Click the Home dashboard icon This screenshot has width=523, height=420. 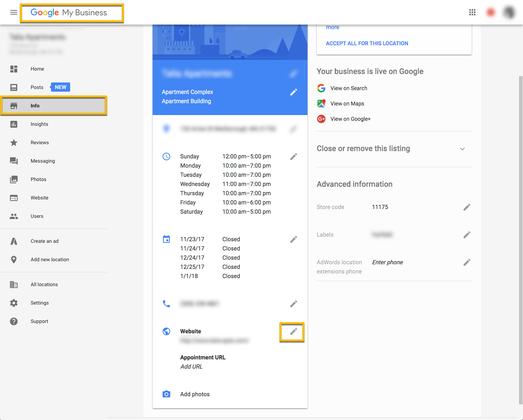point(14,69)
